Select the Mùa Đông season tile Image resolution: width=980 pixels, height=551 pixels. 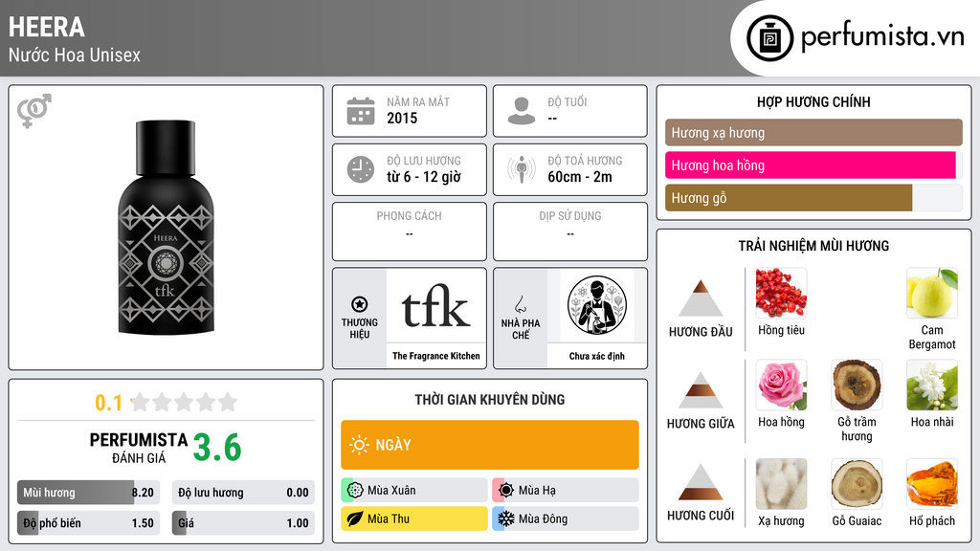(566, 518)
